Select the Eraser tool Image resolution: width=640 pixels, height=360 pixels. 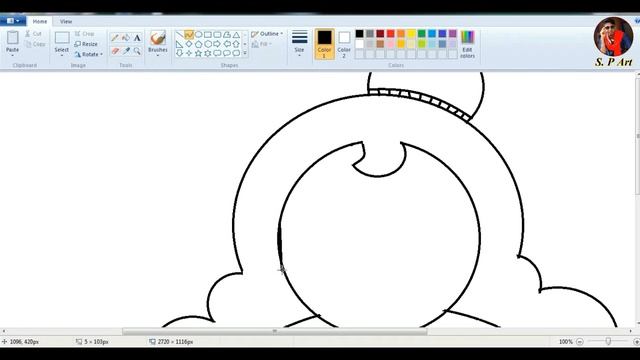(115, 51)
